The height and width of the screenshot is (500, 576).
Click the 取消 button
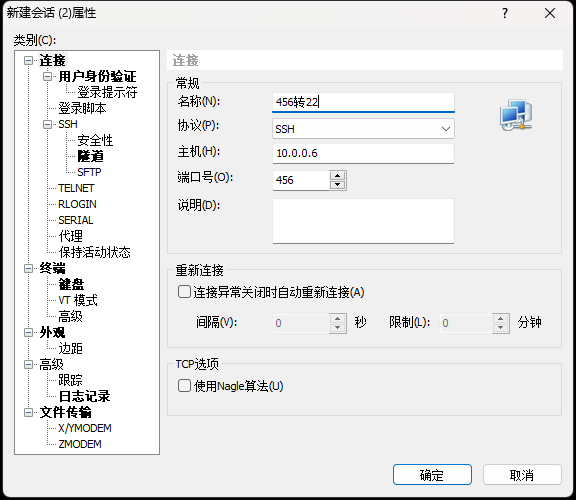click(522, 475)
